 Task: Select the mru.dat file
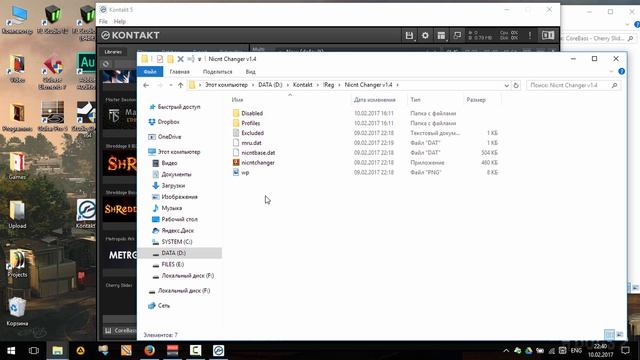[251, 143]
